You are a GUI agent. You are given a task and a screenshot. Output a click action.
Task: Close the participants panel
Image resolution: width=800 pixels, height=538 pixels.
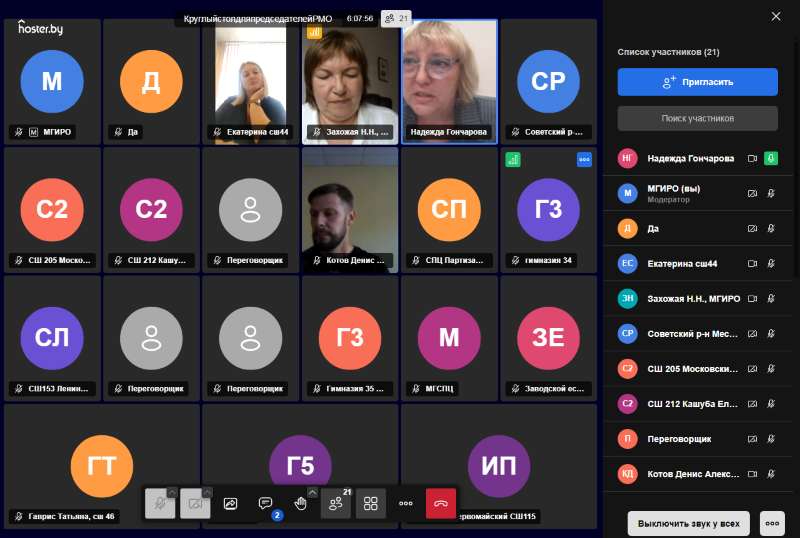[x=776, y=16]
